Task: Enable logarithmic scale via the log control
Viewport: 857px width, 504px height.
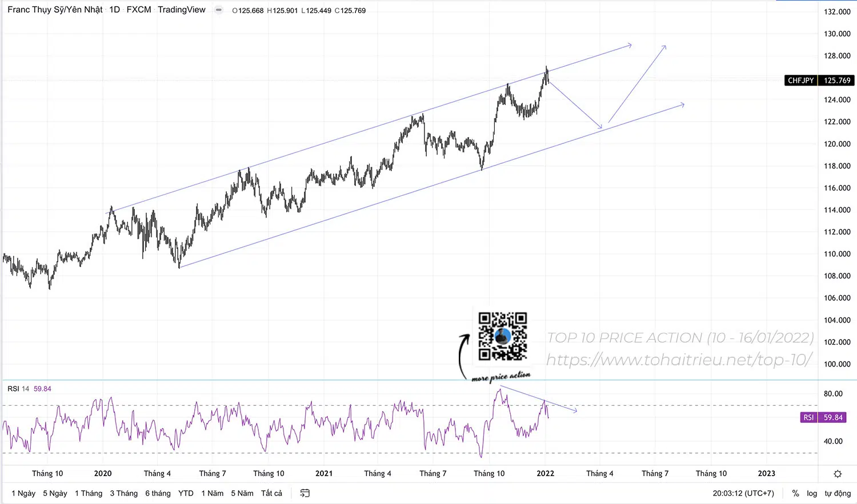Action: coord(812,493)
